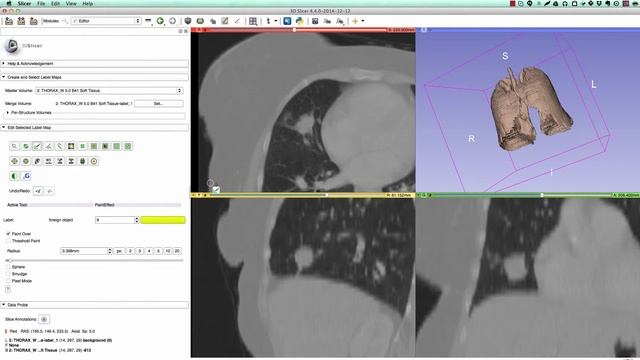Image resolution: width=640 pixels, height=360 pixels.
Task: Toggle the Paint Over checkbox
Action: pyautogui.click(x=8, y=234)
